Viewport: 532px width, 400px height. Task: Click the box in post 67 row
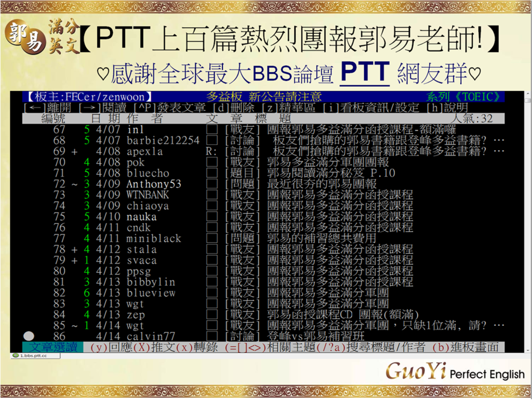[x=212, y=129]
